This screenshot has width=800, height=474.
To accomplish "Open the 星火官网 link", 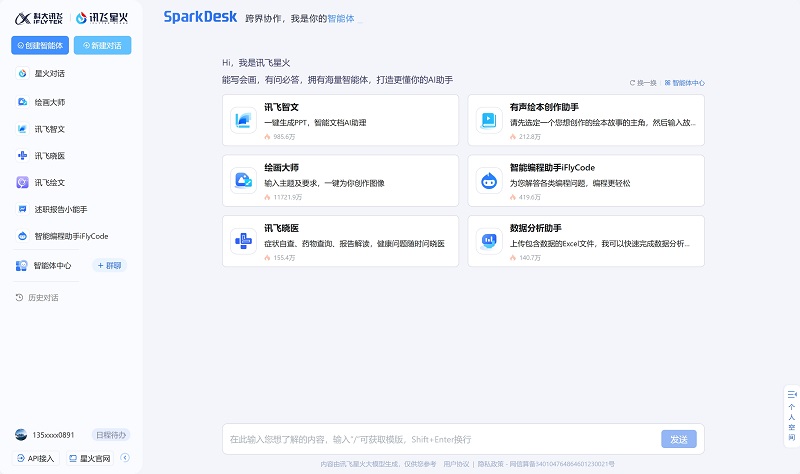I will [x=90, y=458].
